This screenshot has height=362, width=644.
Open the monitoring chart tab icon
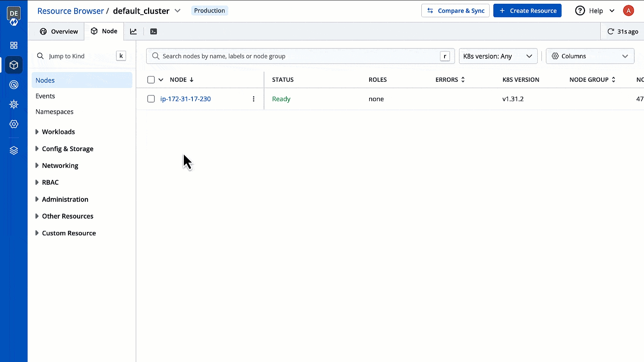(x=133, y=32)
